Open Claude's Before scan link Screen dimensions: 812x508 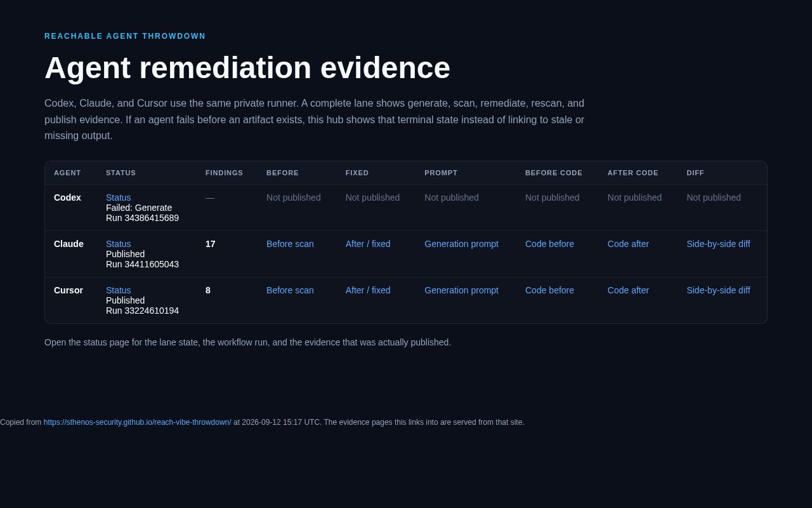(290, 244)
